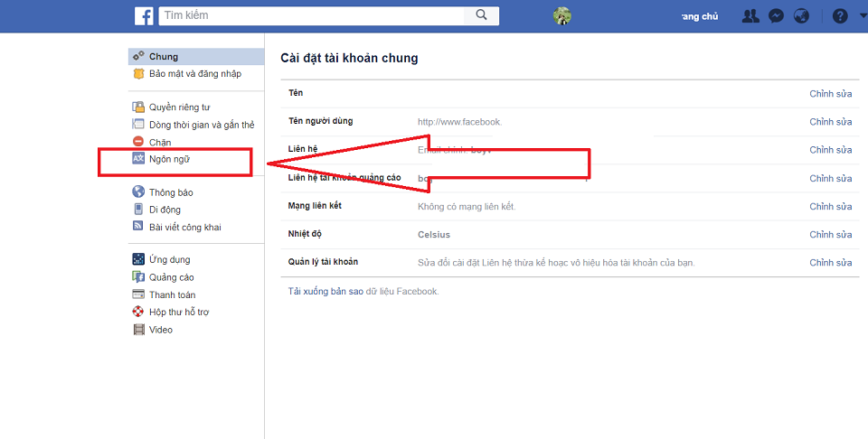Click Chỉnh sửa for Tên row
Screen dimensions: 868x439
[830, 93]
